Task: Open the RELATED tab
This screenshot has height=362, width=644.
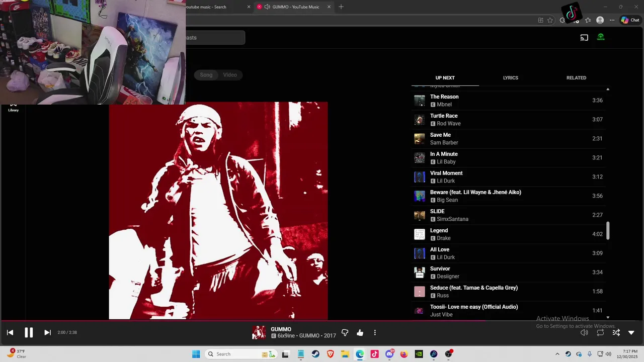Action: click(x=576, y=78)
